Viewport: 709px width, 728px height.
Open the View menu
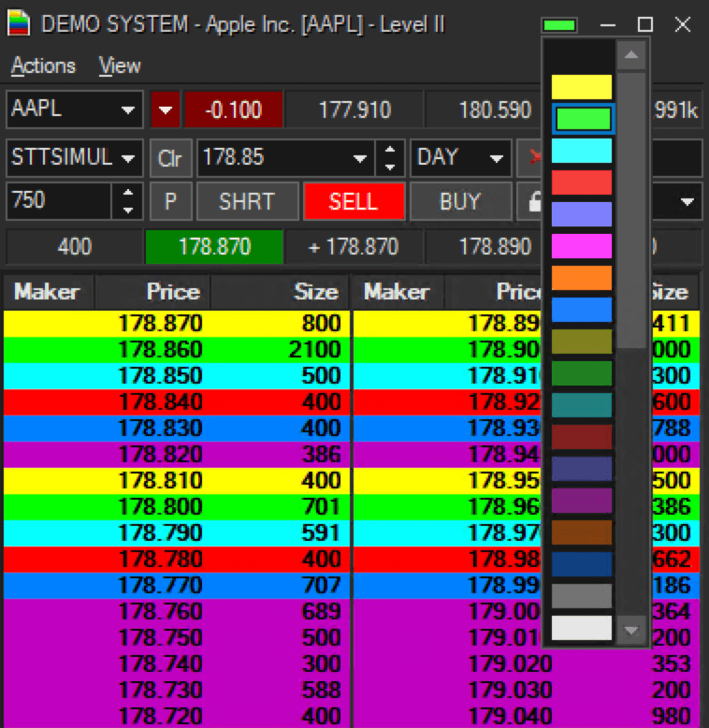pos(120,66)
